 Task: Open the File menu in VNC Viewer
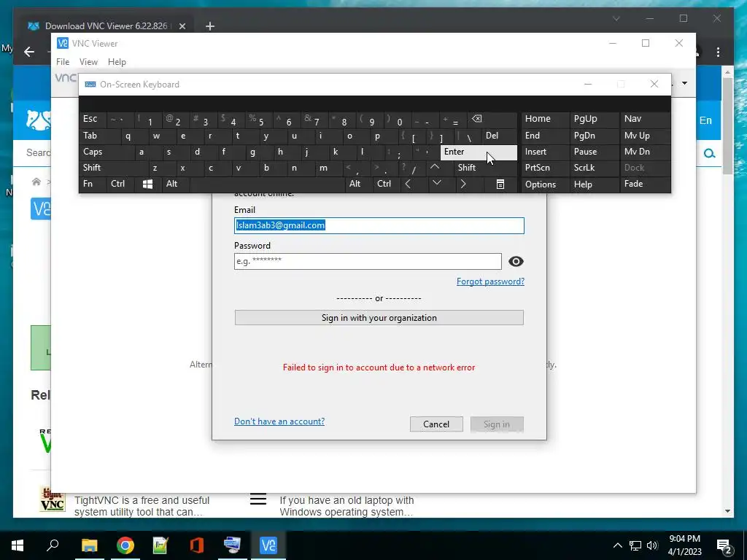click(x=63, y=62)
